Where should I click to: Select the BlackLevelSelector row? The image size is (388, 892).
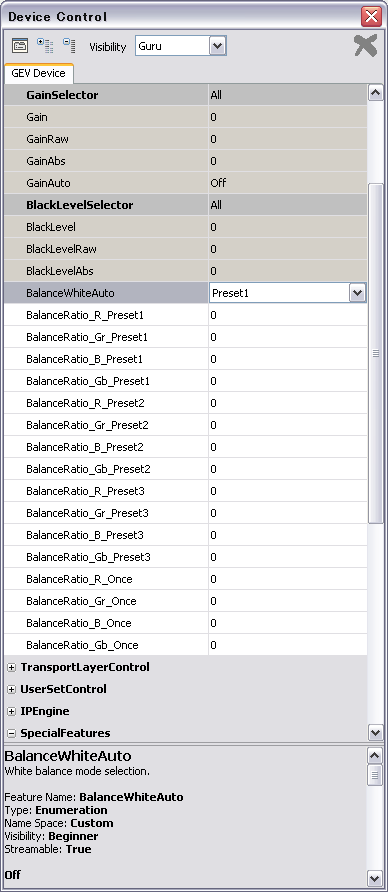(185, 205)
